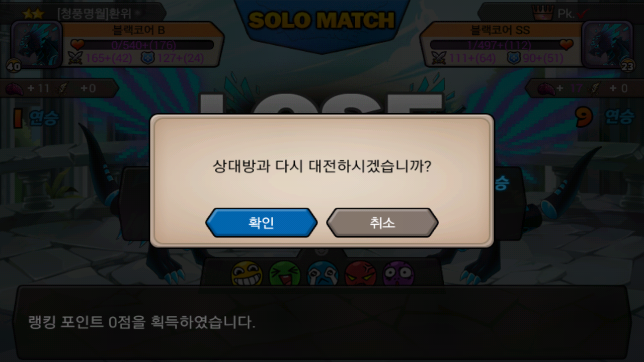
Task: Open the left player's monster portrait
Action: pos(36,44)
